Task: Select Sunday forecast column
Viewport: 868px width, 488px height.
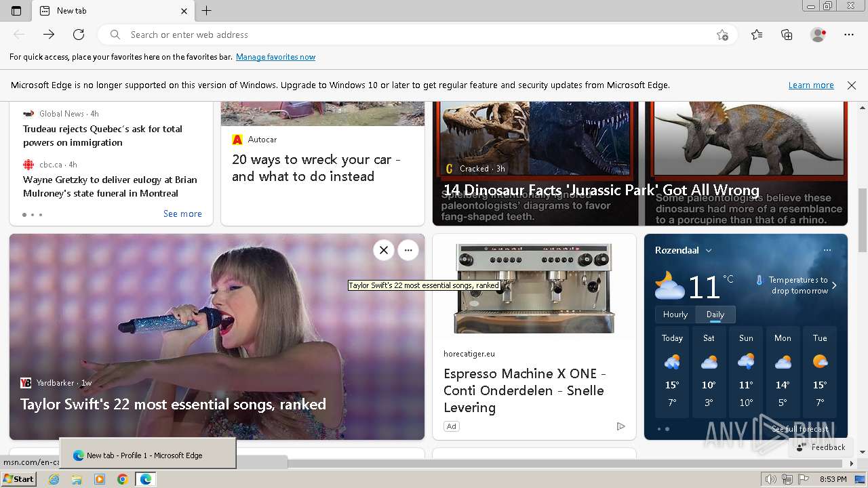Action: click(746, 372)
